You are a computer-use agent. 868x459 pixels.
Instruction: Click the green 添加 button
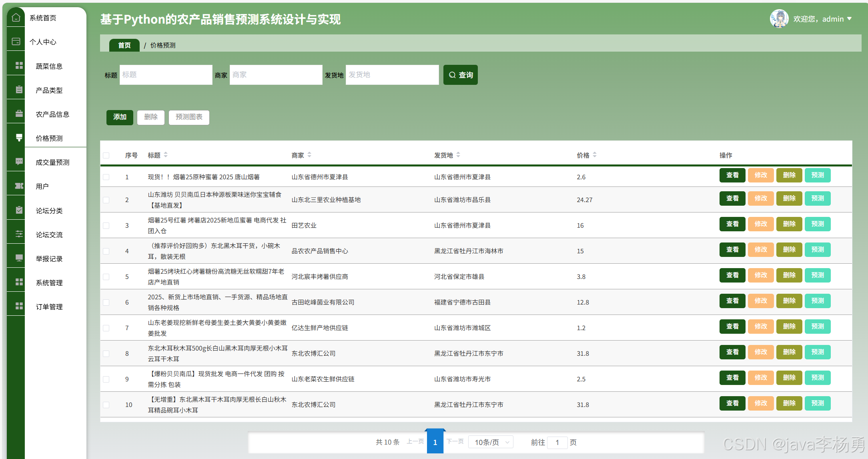pyautogui.click(x=120, y=117)
